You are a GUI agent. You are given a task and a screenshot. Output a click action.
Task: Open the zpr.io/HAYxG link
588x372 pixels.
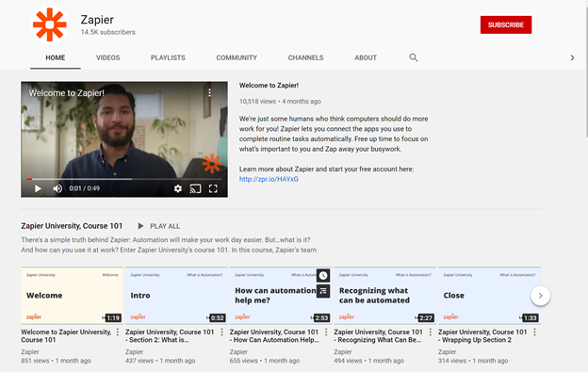coord(269,179)
